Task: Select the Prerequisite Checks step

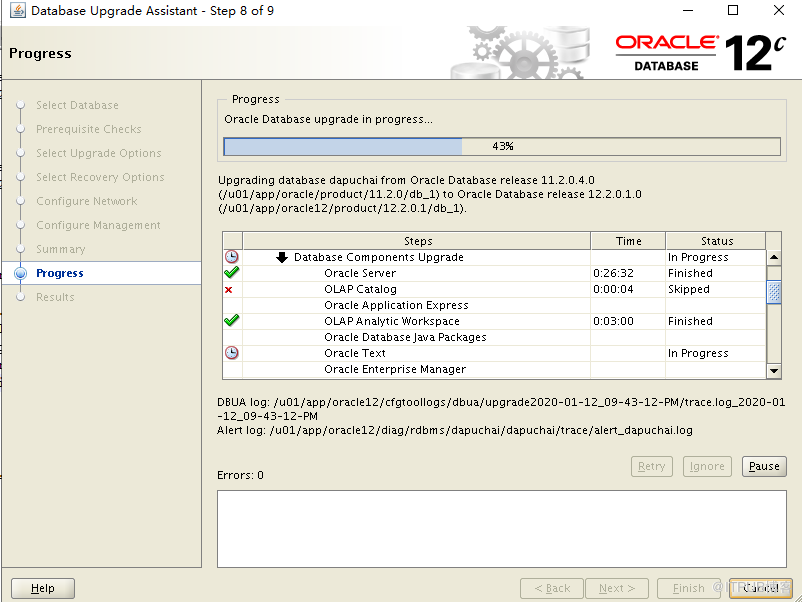Action: [x=88, y=129]
